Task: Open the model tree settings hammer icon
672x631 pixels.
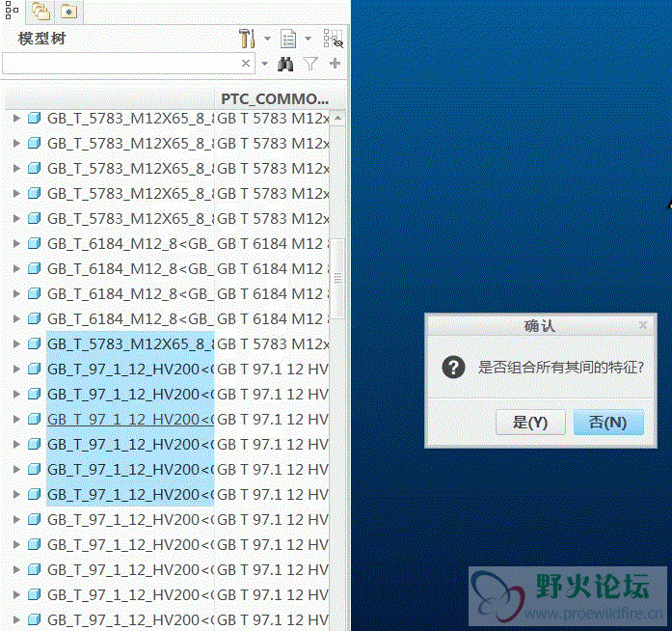Action: pos(247,39)
